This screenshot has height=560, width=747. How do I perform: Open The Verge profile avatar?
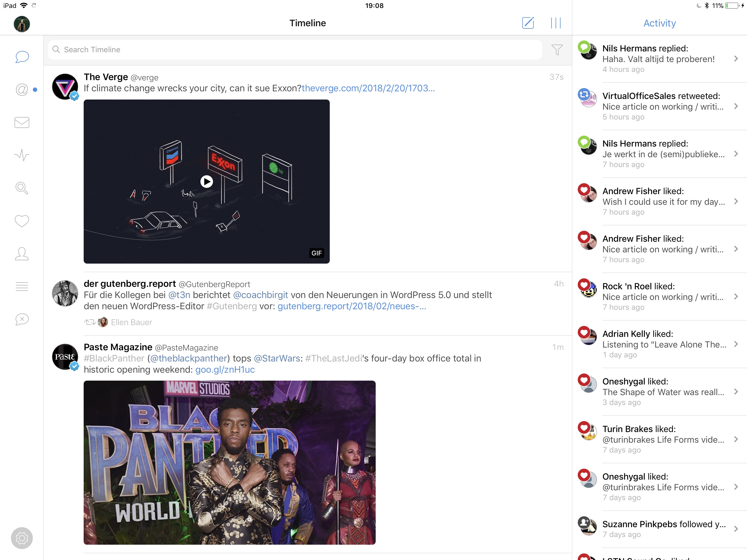[x=65, y=87]
